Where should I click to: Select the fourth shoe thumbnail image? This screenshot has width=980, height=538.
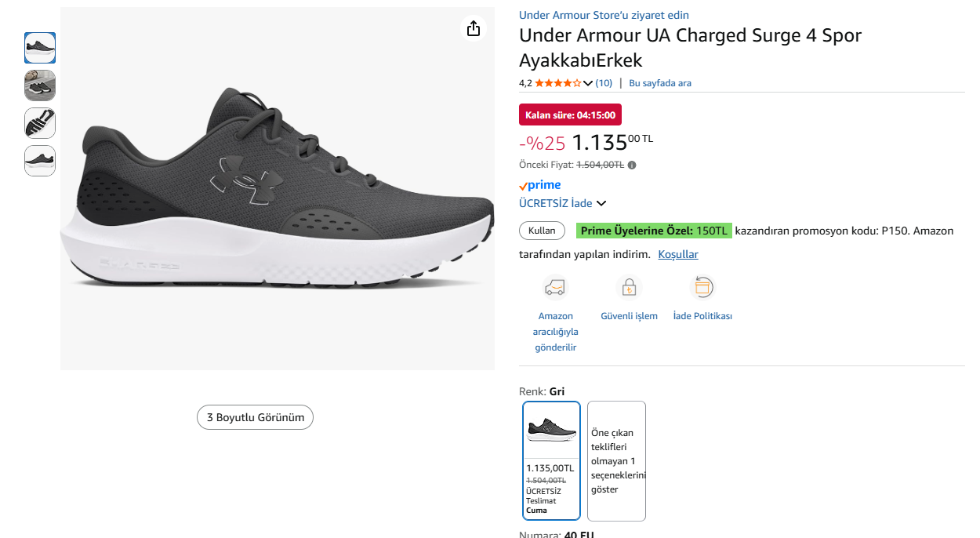tap(40, 161)
